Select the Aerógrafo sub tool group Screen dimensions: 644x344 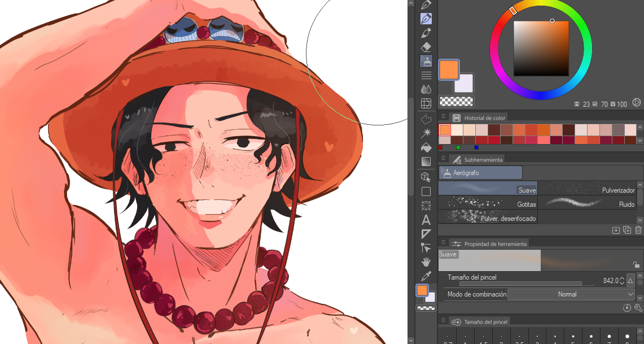click(480, 173)
